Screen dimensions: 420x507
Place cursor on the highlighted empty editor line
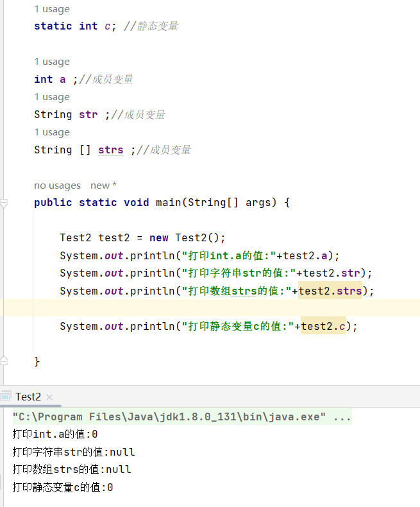192,308
